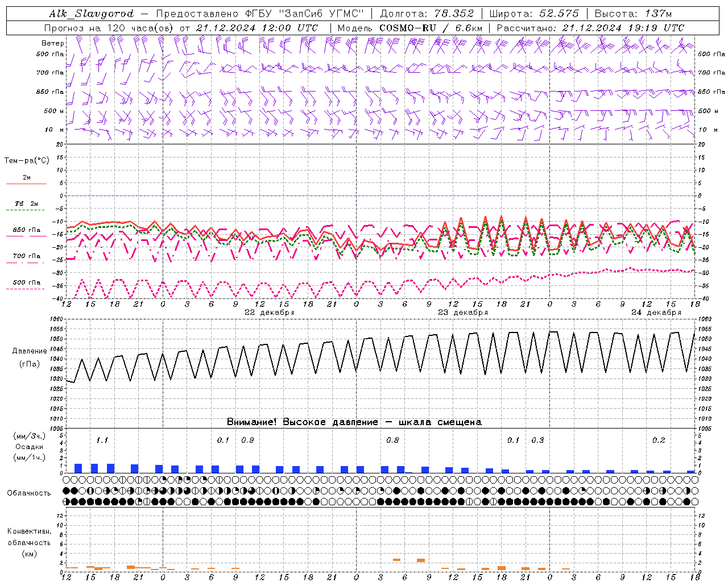Select the Td 2м dew point legend

[x=26, y=203]
